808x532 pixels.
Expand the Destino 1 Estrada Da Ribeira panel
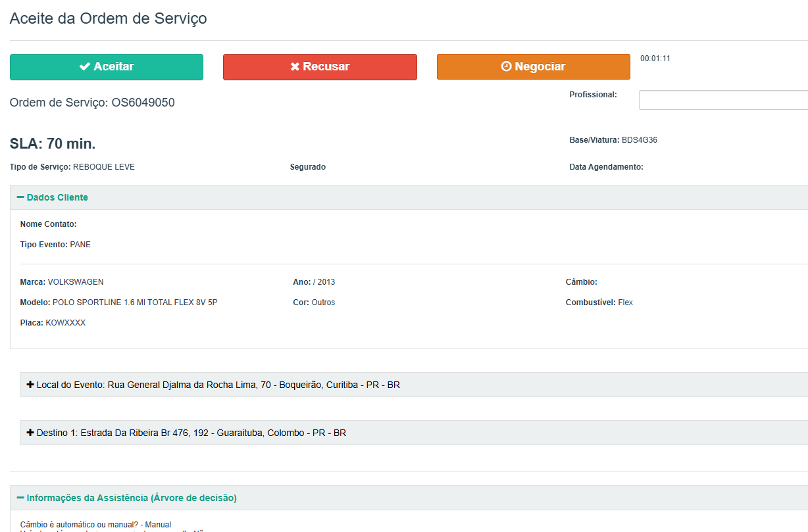tap(191, 433)
